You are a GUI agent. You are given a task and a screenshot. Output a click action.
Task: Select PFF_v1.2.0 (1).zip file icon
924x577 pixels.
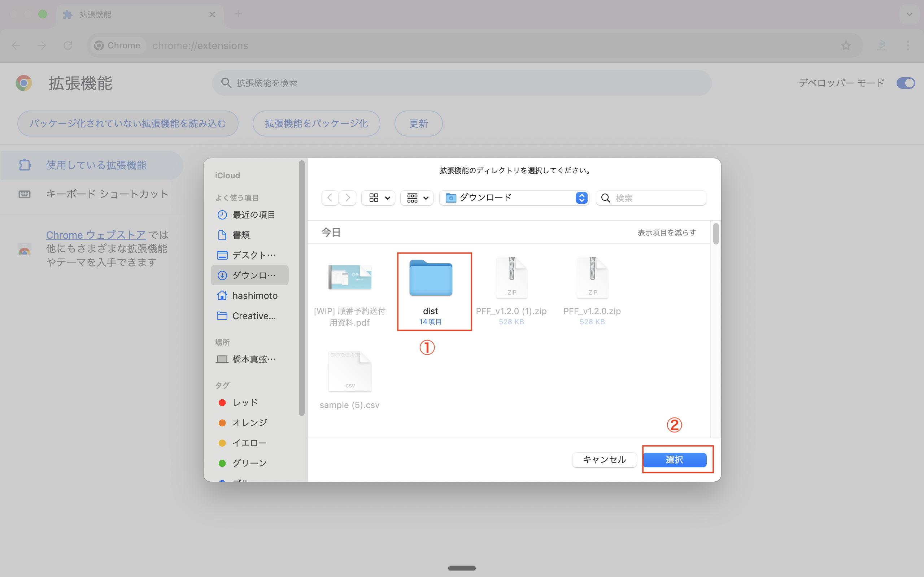click(511, 277)
